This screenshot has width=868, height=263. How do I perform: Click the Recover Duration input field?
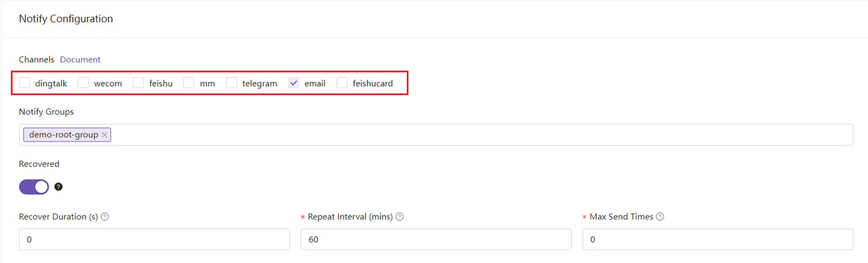point(155,239)
